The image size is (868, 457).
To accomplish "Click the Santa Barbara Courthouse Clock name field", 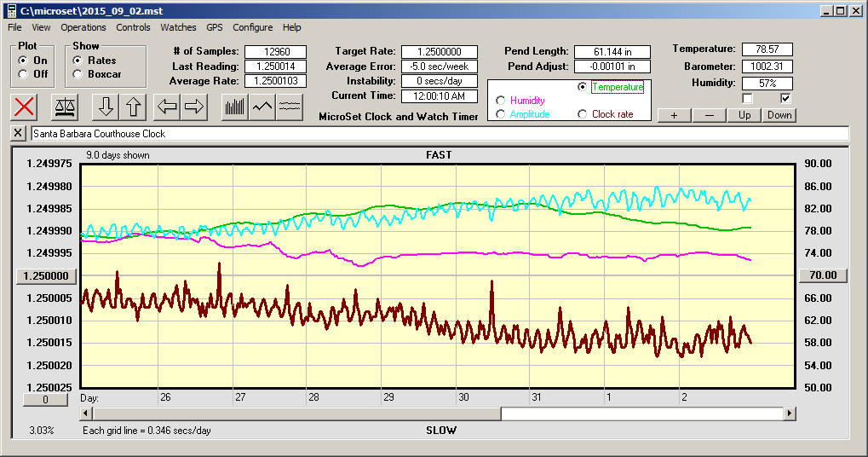I will pos(440,134).
